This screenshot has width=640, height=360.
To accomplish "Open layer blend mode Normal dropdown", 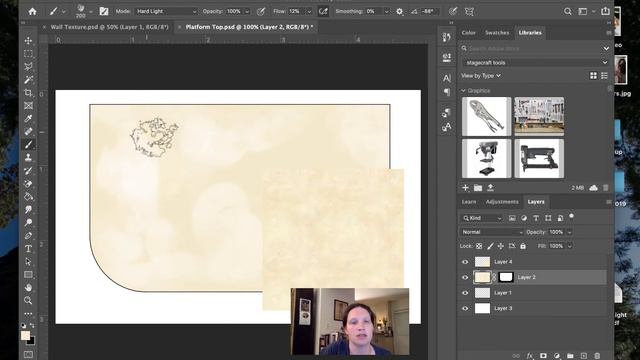I will click(492, 232).
